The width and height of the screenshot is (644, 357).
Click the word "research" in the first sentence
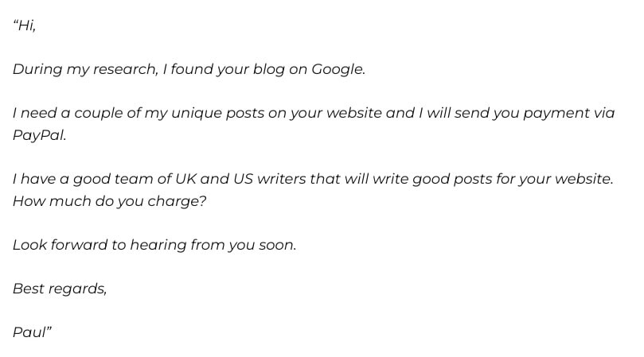click(123, 69)
